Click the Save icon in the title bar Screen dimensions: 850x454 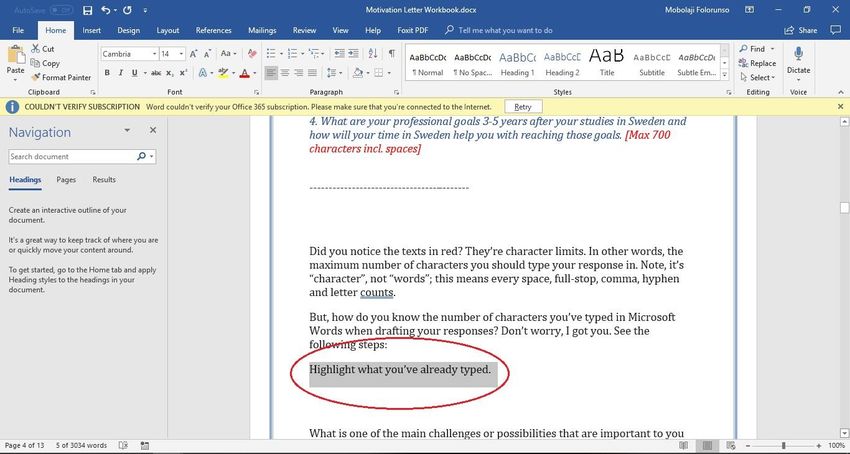[87, 11]
